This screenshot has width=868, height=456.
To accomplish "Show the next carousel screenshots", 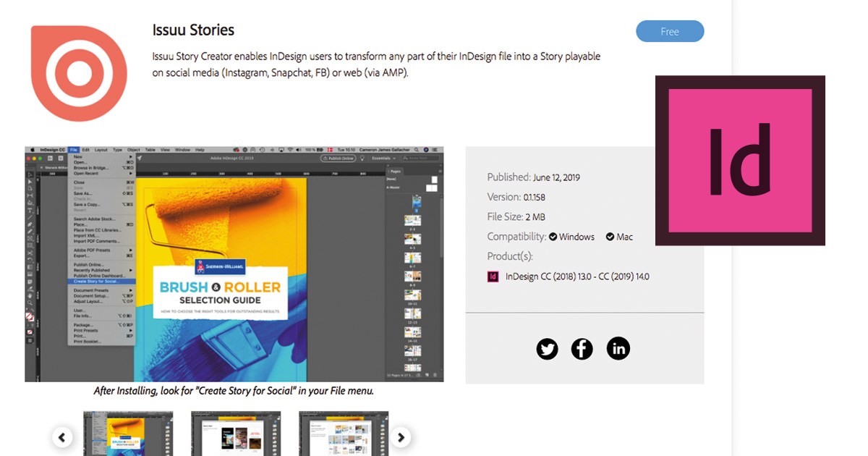I will click(401, 437).
